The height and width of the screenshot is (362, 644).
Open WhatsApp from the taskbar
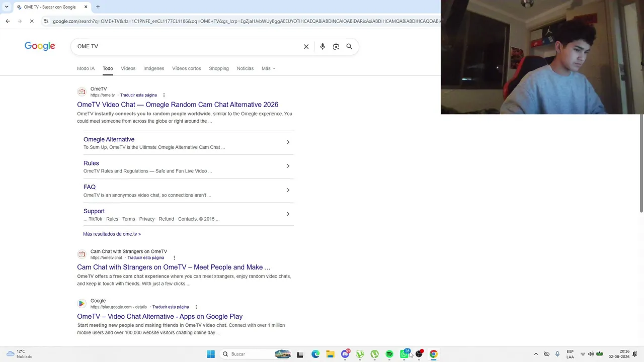(405, 354)
